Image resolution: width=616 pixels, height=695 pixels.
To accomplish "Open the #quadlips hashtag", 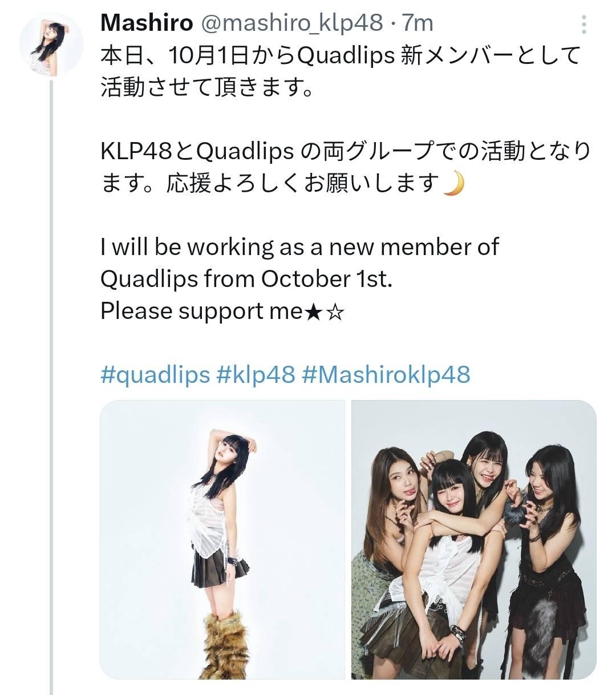I will coord(155,375).
